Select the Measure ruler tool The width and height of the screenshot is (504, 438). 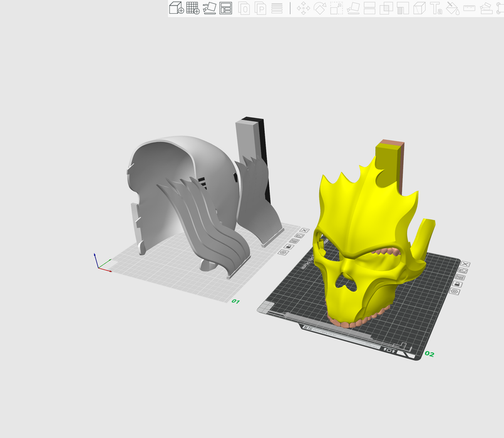coord(469,8)
